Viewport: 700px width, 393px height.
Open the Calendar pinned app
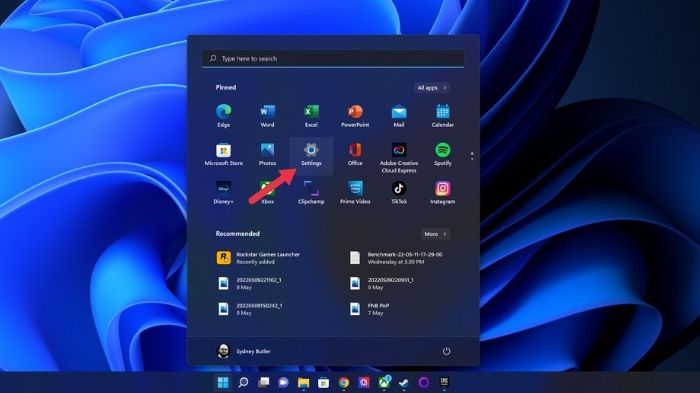[442, 116]
